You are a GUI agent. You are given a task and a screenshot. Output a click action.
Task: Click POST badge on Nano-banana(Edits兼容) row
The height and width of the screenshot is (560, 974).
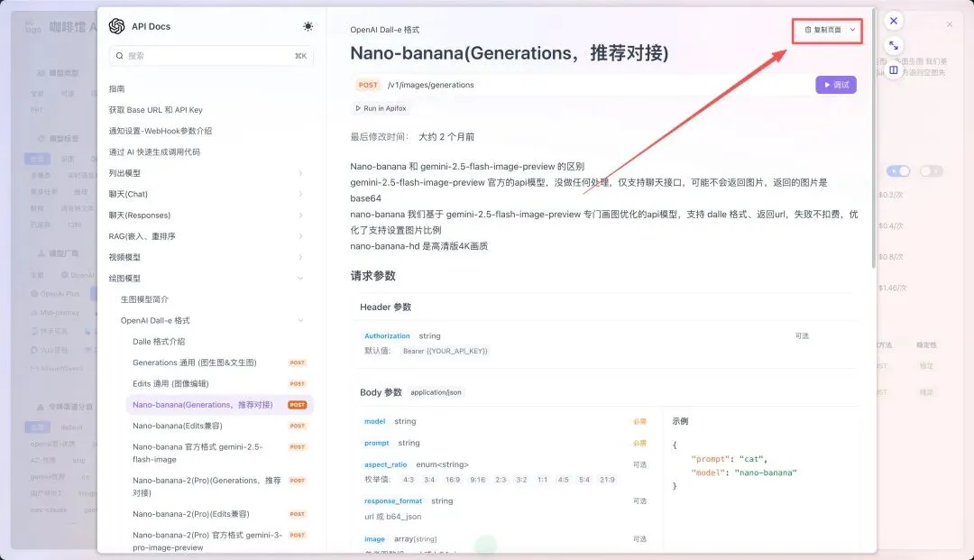pyautogui.click(x=298, y=426)
